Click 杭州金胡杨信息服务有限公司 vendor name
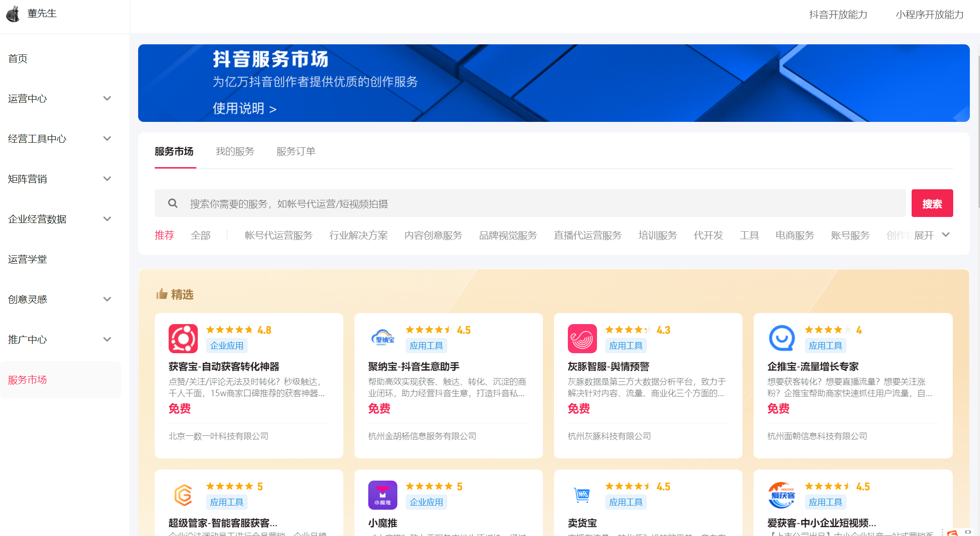 [x=422, y=436]
